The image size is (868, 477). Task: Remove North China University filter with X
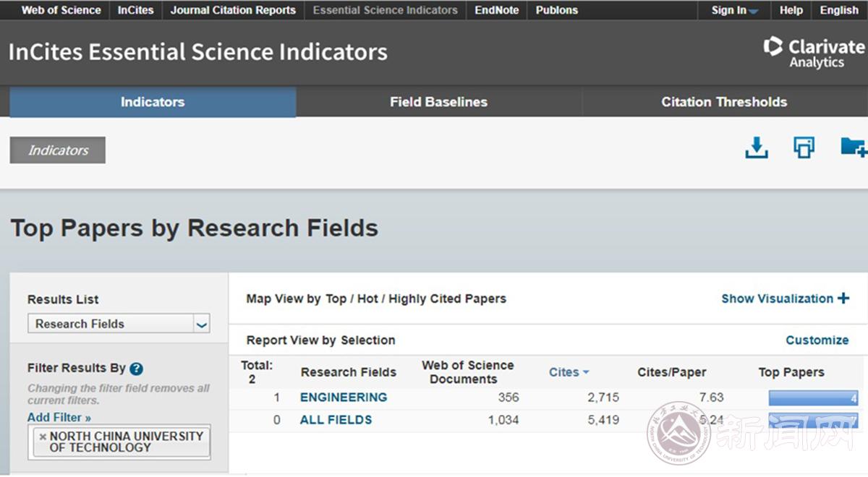pos(43,437)
